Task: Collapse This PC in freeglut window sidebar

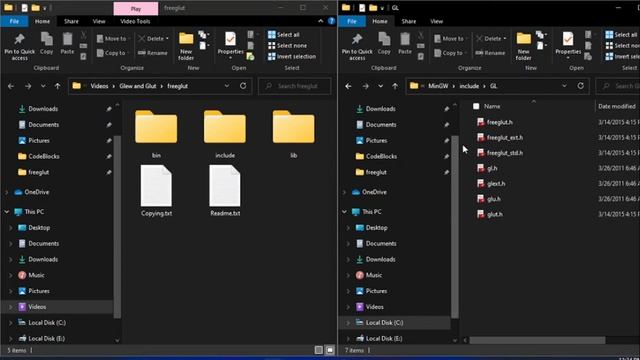Action: coord(7,212)
